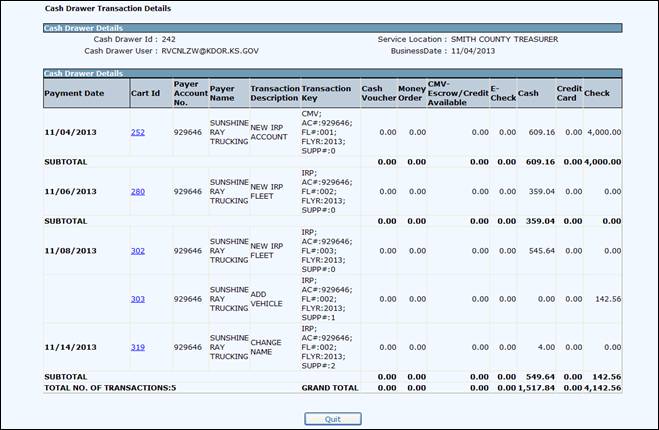Click the grand total check amount 4,142.56
This screenshot has width=659, height=430.
pyautogui.click(x=603, y=387)
